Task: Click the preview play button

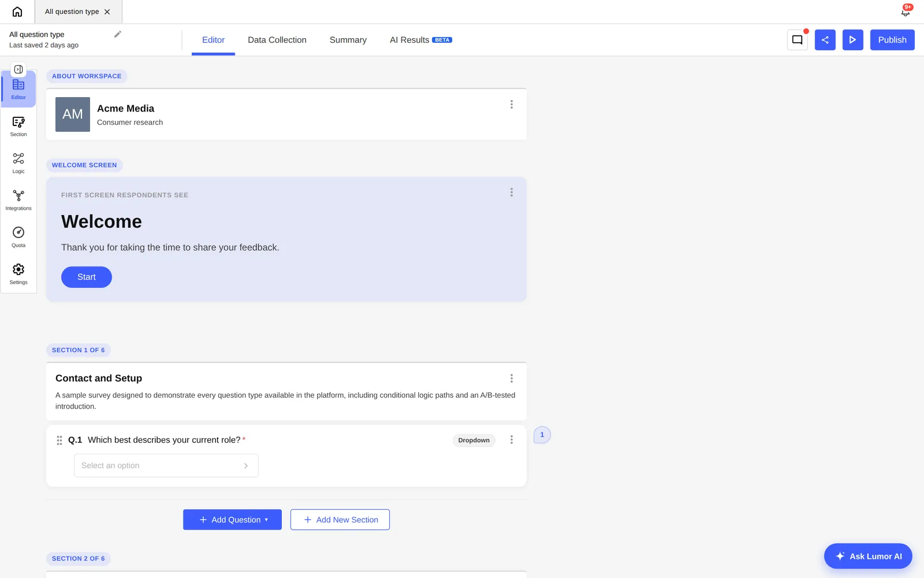Action: tap(853, 40)
